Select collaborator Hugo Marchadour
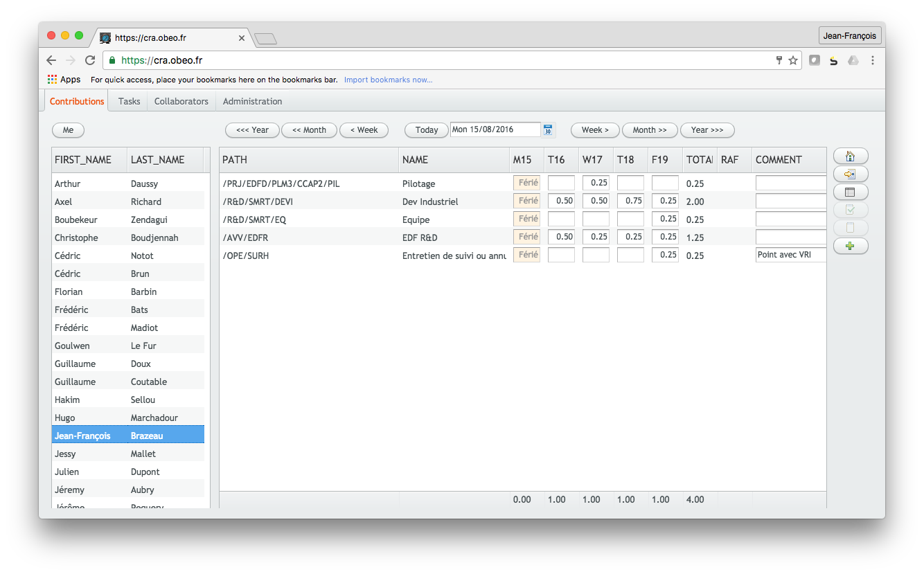Viewport: 924px width, 574px height. pyautogui.click(x=128, y=418)
